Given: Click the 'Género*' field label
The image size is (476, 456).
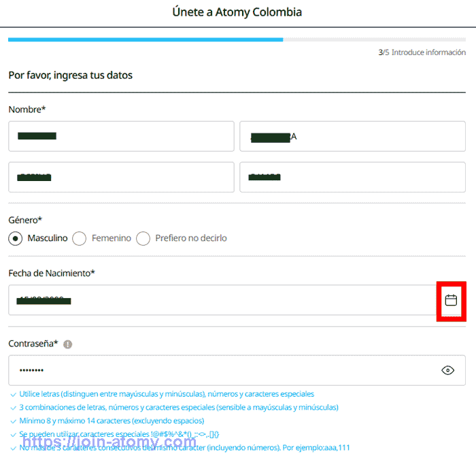Looking at the screenshot, I should (x=25, y=220).
